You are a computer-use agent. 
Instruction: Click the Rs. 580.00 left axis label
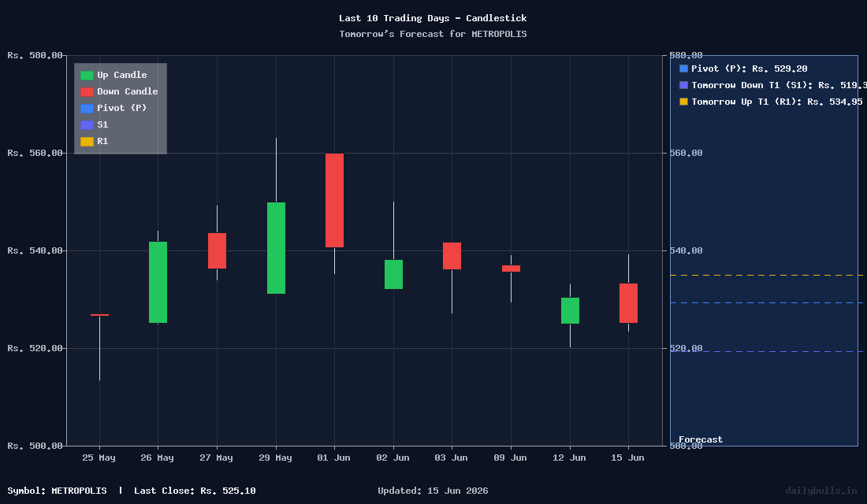click(x=35, y=55)
